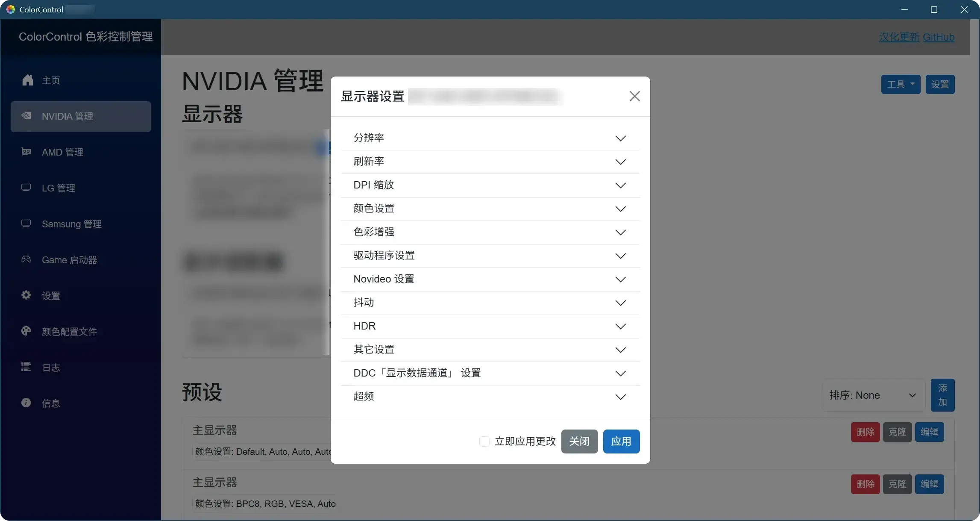Click the AMD graphics card icon
Viewport: 980px width, 521px height.
pos(26,152)
